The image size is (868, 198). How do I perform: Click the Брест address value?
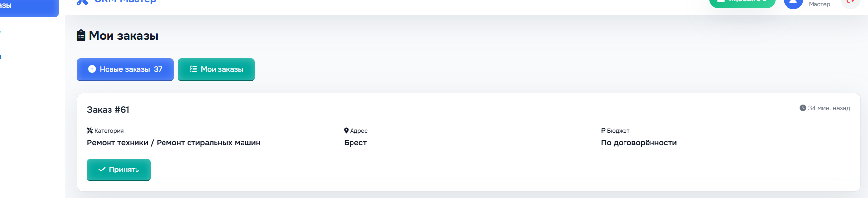pyautogui.click(x=355, y=143)
